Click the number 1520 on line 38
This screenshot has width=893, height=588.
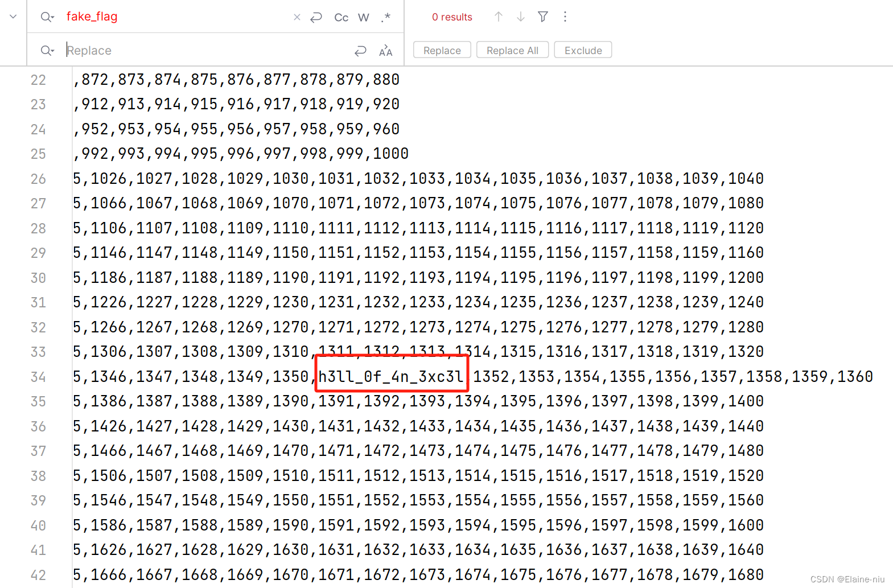tap(746, 475)
